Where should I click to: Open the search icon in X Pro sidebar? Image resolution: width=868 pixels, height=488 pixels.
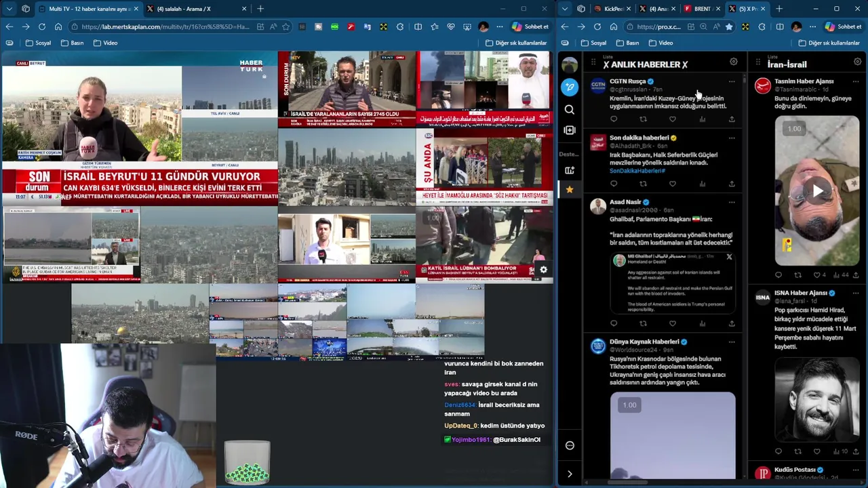(570, 109)
